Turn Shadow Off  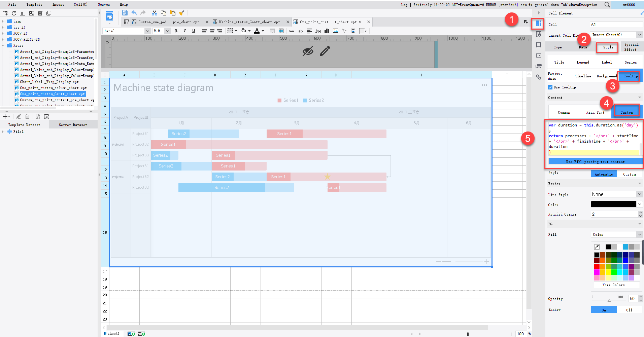pyautogui.click(x=629, y=310)
